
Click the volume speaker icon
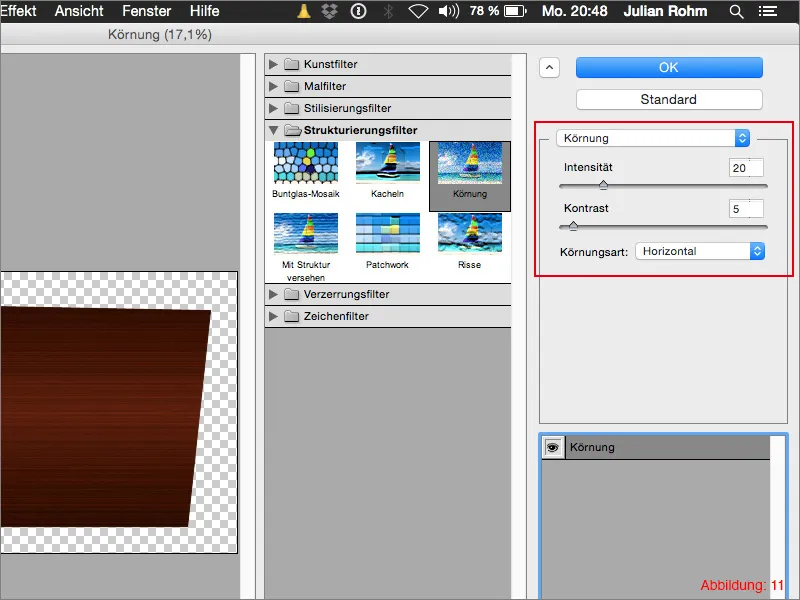coord(450,12)
